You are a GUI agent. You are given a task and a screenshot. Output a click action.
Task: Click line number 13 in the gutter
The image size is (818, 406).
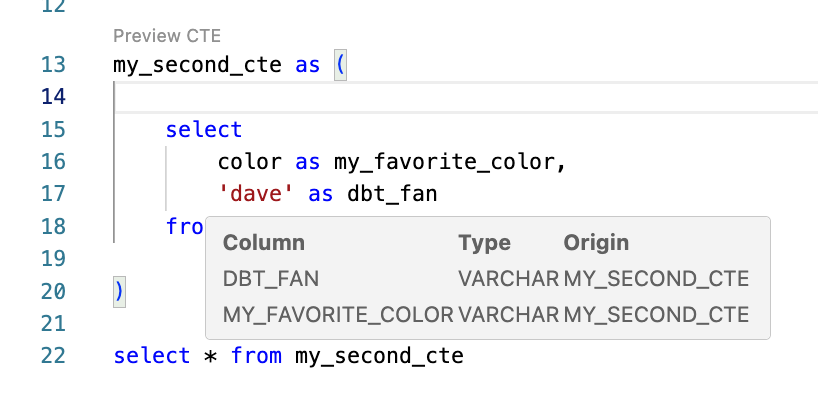click(53, 66)
